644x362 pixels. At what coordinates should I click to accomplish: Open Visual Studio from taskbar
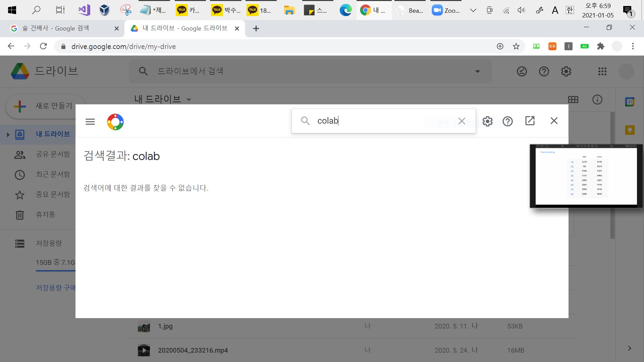(84, 10)
